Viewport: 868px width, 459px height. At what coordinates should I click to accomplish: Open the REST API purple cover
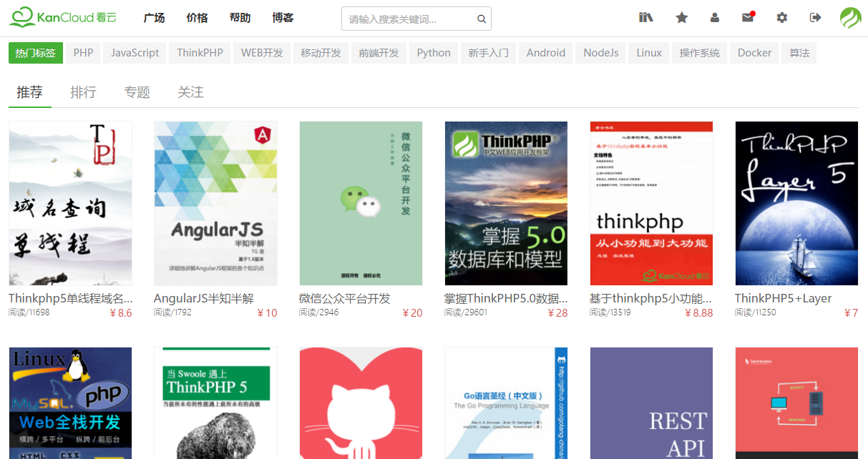pos(651,403)
